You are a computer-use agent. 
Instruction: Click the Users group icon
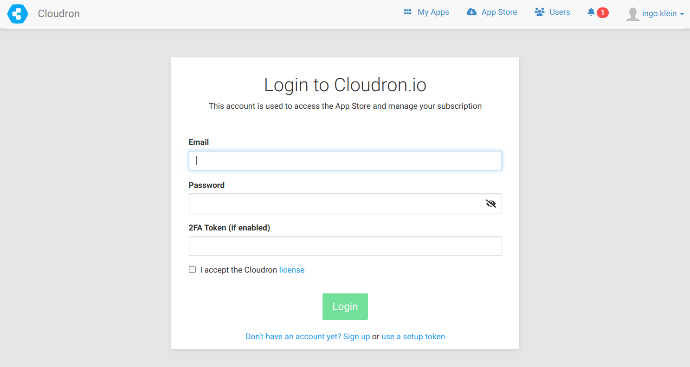pos(540,12)
